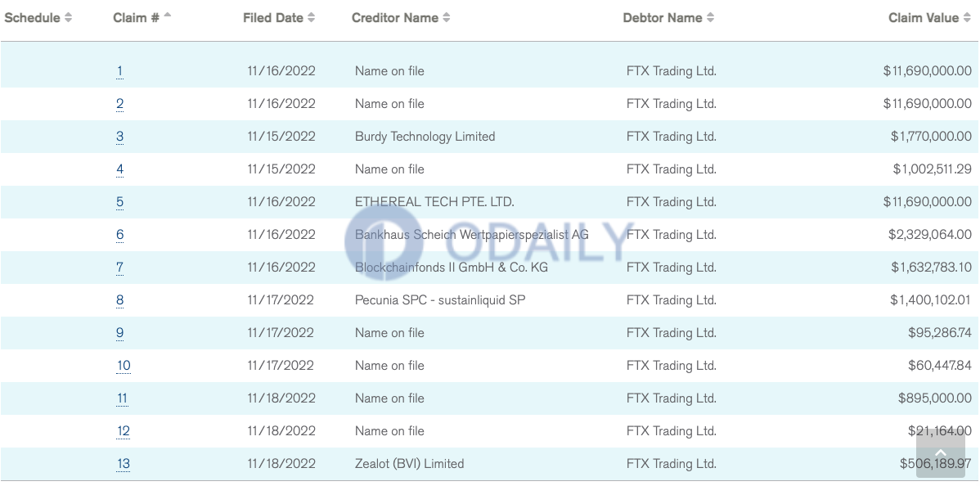Click the Claim Value sort arrows
The height and width of the screenshot is (486, 980).
968,17
